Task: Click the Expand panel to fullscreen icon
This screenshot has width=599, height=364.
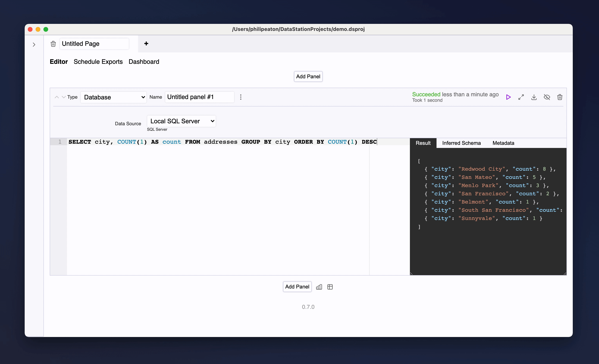Action: coord(521,97)
